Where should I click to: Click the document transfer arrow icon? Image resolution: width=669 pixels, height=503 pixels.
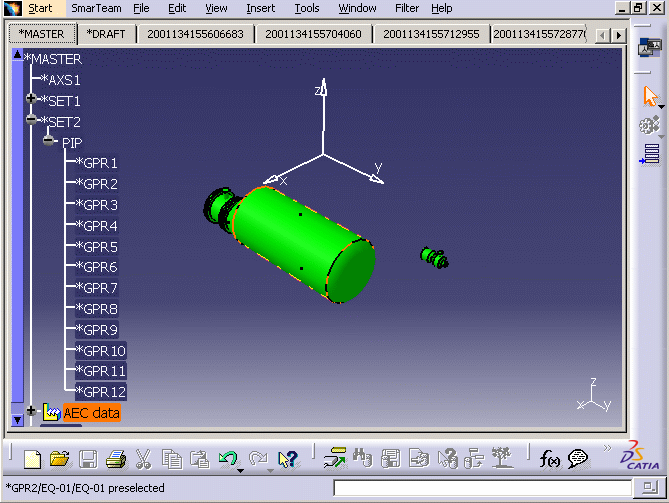(419, 459)
